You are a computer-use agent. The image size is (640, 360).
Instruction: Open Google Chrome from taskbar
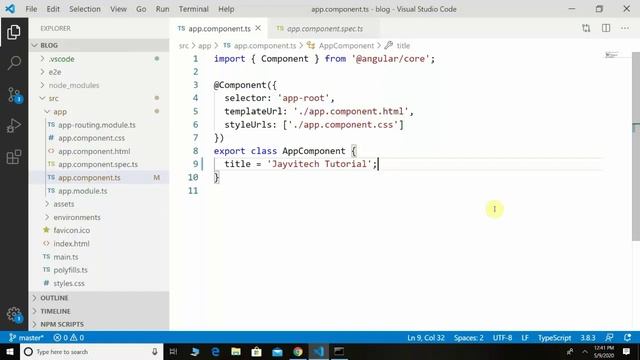pyautogui.click(x=298, y=351)
